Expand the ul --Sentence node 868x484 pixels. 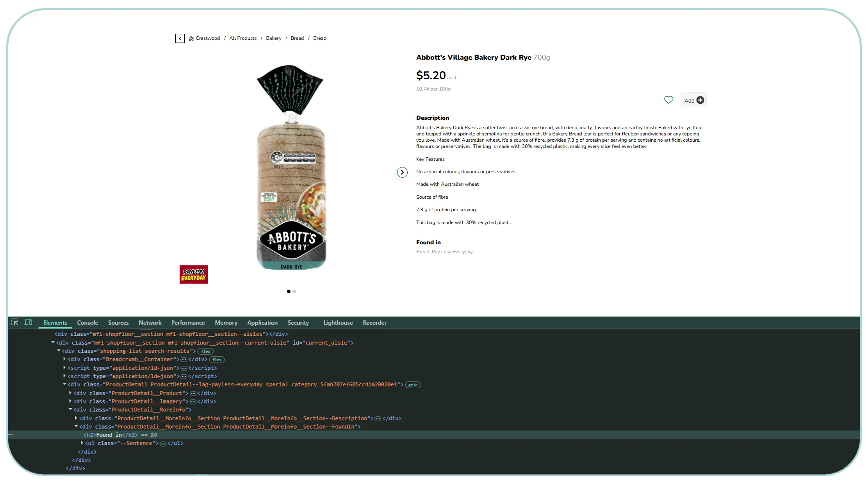coord(82,443)
